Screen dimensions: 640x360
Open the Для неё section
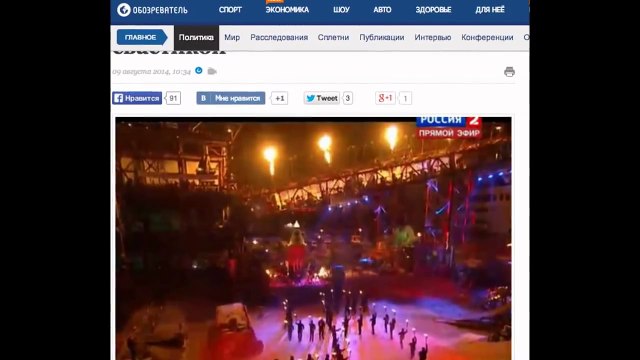tap(490, 9)
